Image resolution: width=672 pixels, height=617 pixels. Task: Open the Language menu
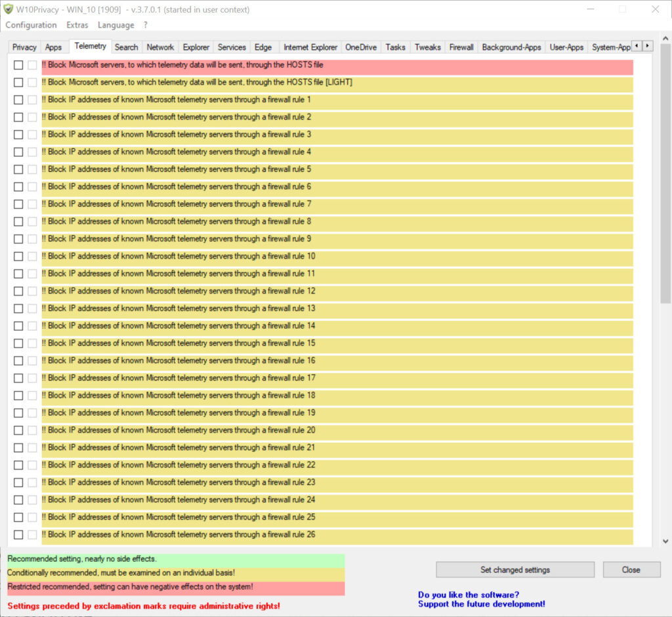(115, 25)
